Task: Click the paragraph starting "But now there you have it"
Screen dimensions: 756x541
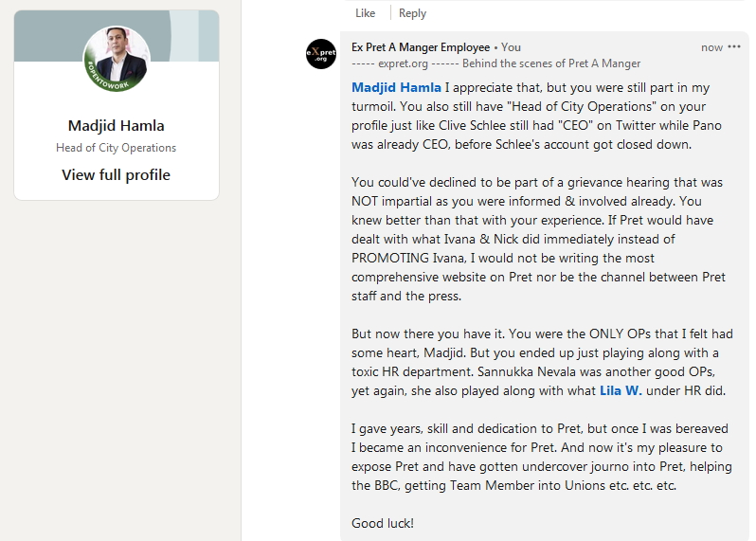Action: (542, 362)
